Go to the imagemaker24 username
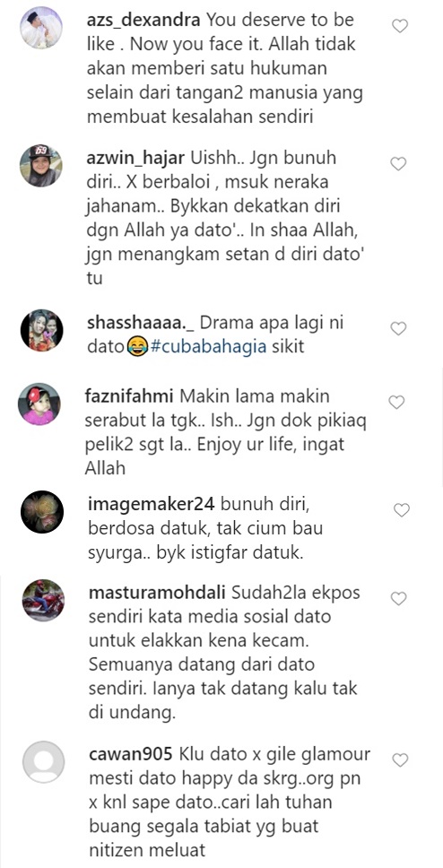The image size is (443, 868). click(154, 506)
